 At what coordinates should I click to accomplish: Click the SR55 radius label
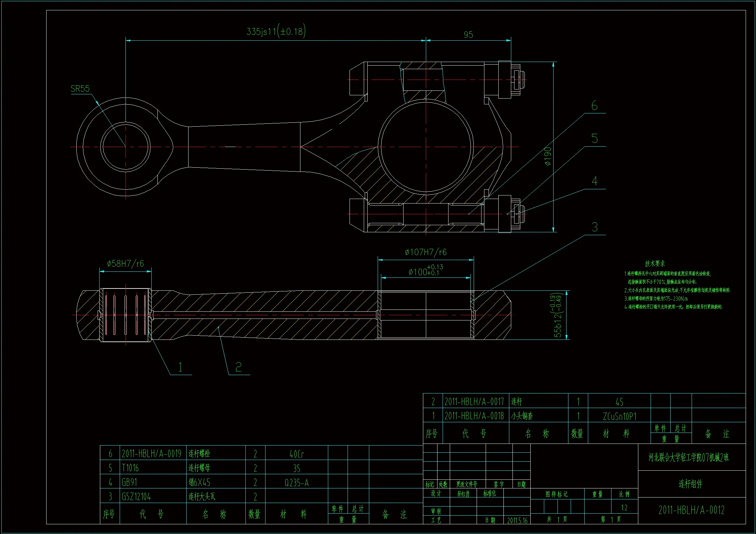(x=80, y=89)
